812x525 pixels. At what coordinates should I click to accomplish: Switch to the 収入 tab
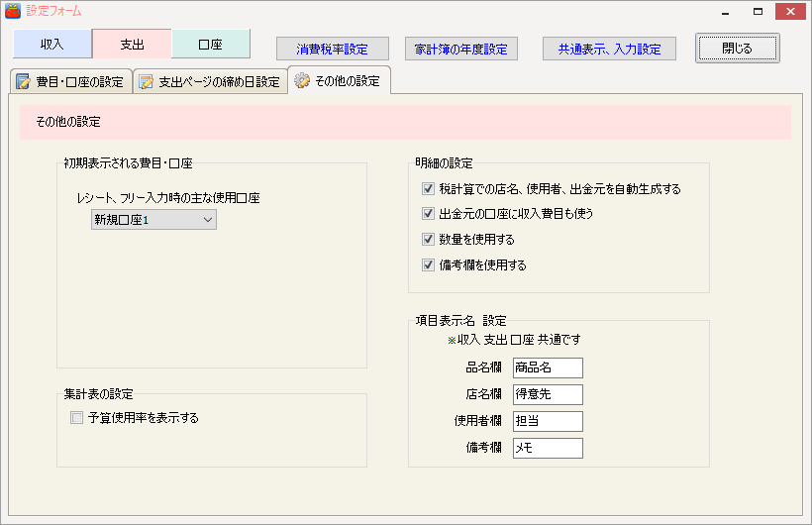(x=52, y=44)
